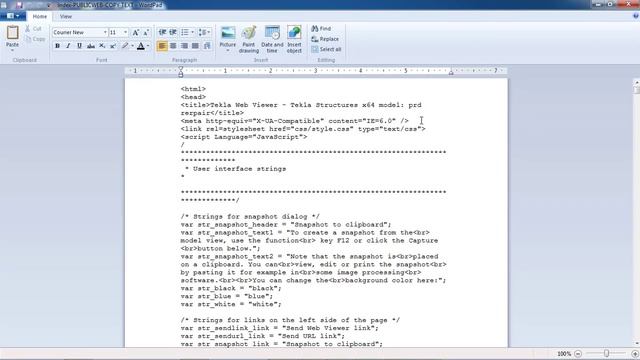Copy the selection to clipboard
The image size is (640, 360).
(x=35, y=39)
